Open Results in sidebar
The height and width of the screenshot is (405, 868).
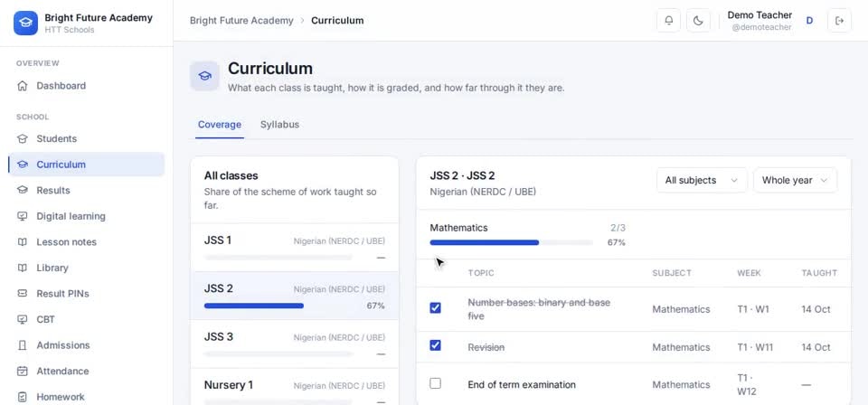pyautogui.click(x=87, y=191)
